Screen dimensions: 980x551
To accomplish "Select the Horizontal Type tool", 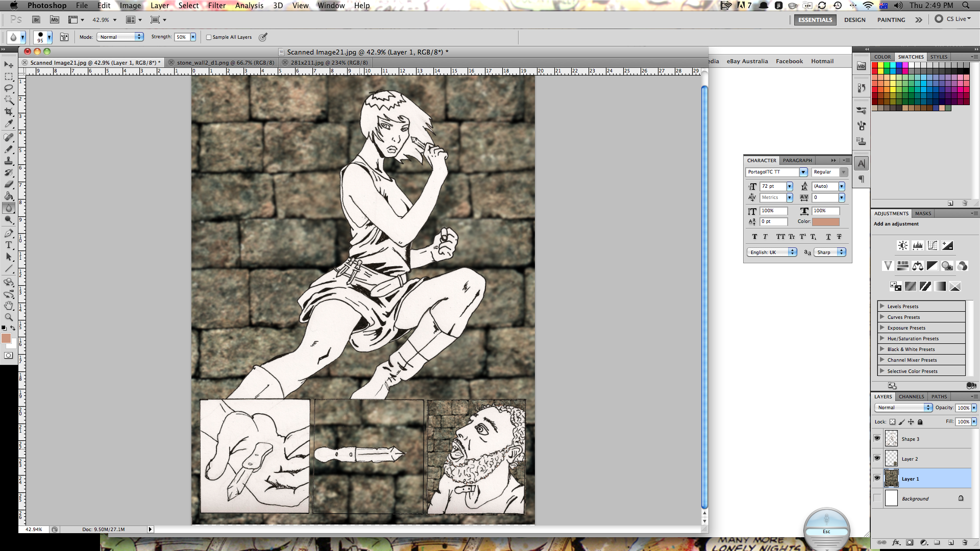I will pyautogui.click(x=9, y=245).
